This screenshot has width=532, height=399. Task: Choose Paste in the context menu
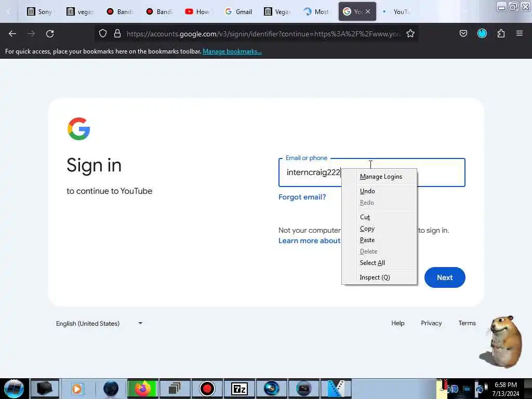coord(380,240)
